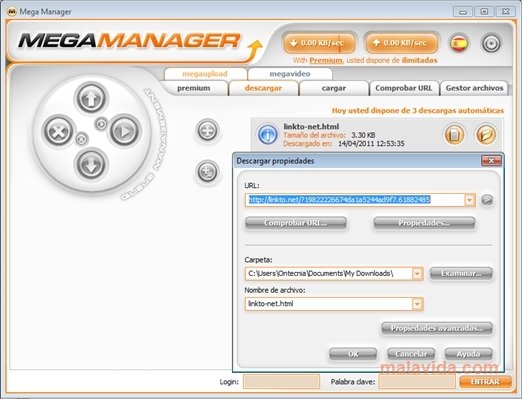This screenshot has height=399, width=522.
Task: Open the premium tab
Action: point(194,88)
